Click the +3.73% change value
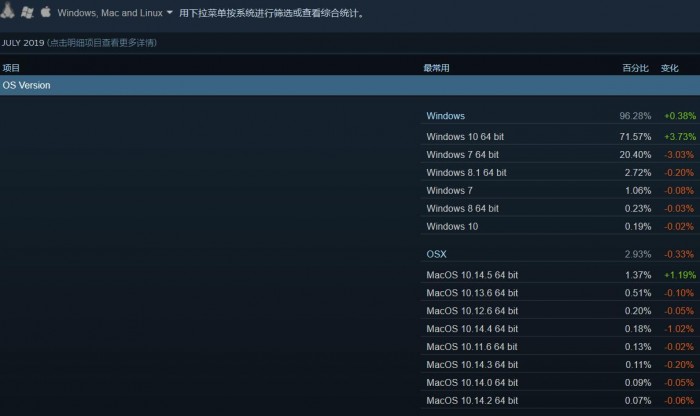The image size is (700, 416). click(x=680, y=137)
